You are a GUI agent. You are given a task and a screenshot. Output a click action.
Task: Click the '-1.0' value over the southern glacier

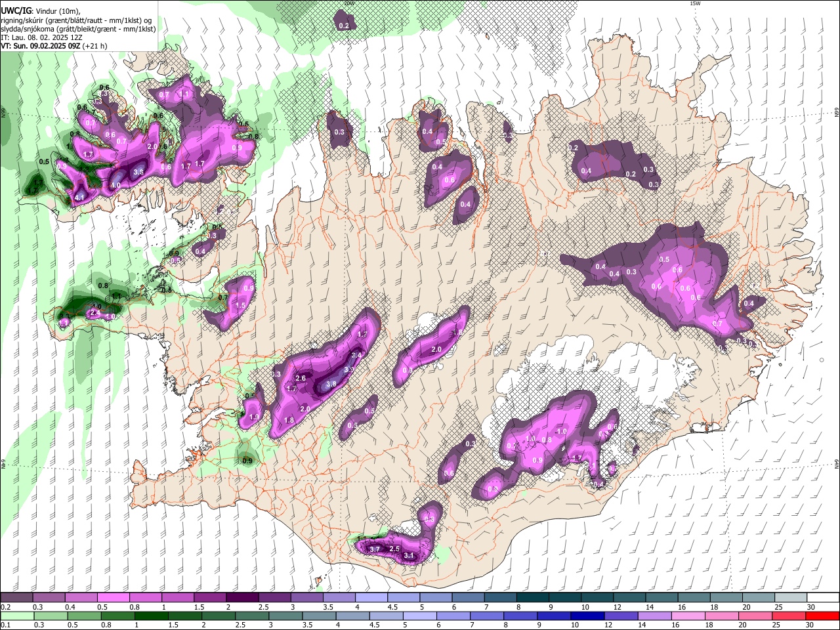pyautogui.click(x=560, y=431)
